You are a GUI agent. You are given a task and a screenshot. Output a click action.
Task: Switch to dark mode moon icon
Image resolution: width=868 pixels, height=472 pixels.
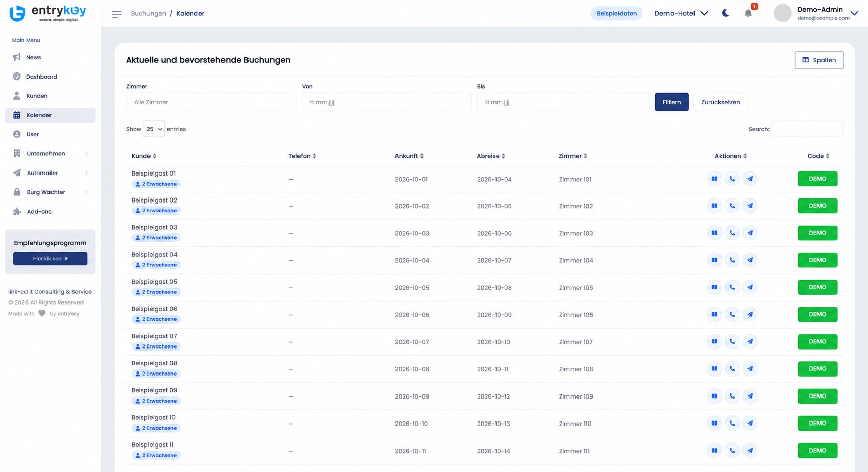[725, 13]
